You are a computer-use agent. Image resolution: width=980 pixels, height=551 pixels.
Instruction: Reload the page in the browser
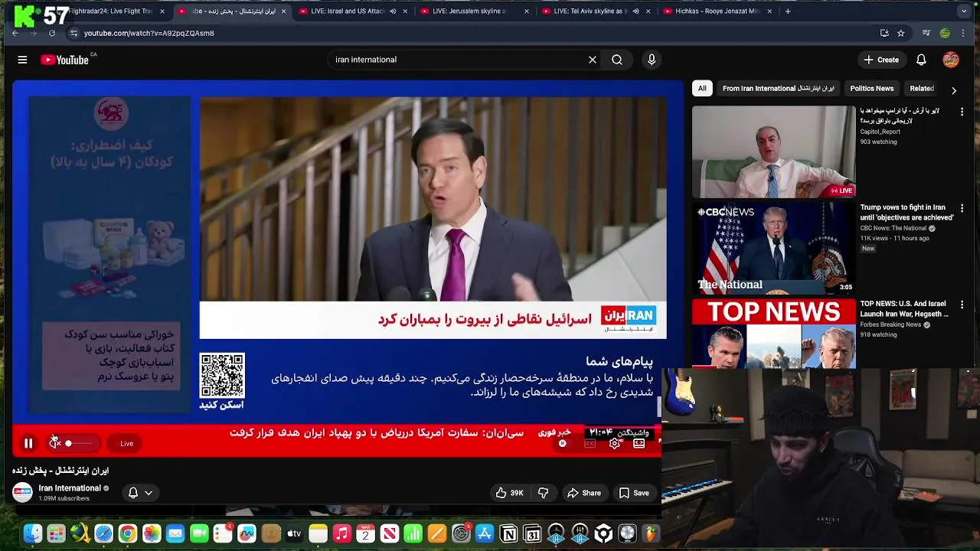coord(52,33)
